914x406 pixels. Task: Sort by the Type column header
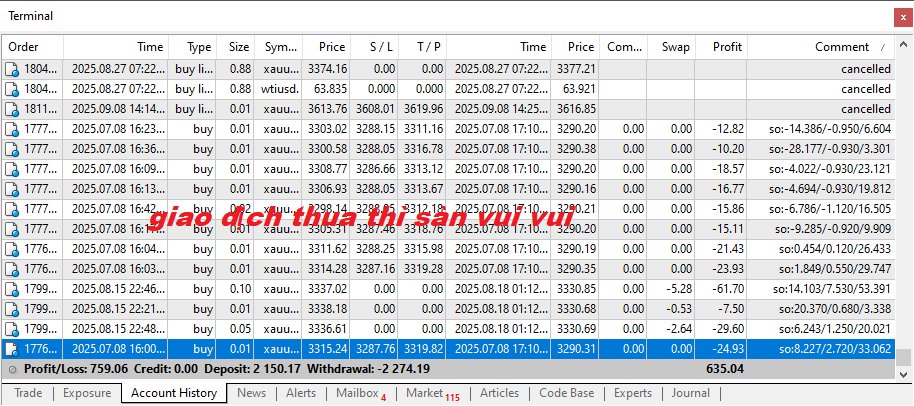192,47
